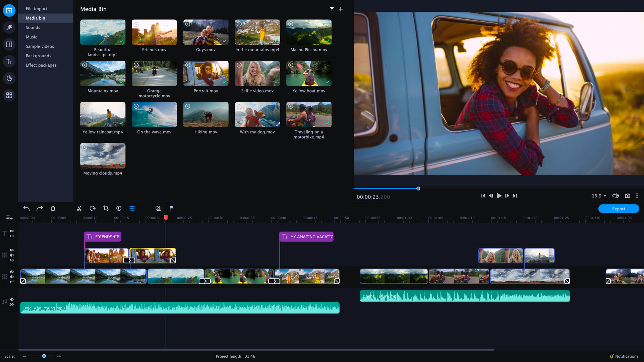Open the 16:9 aspect ratio dropdown

599,196
